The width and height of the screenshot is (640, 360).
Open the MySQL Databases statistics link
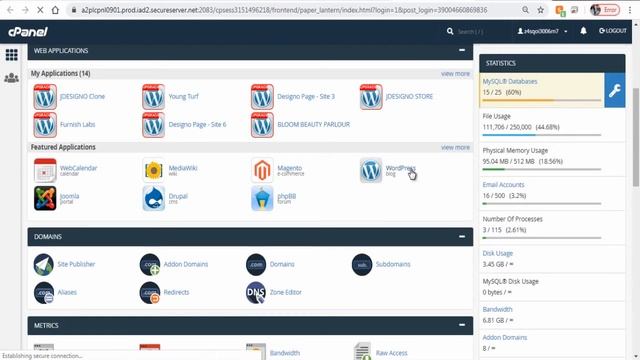tap(510, 82)
